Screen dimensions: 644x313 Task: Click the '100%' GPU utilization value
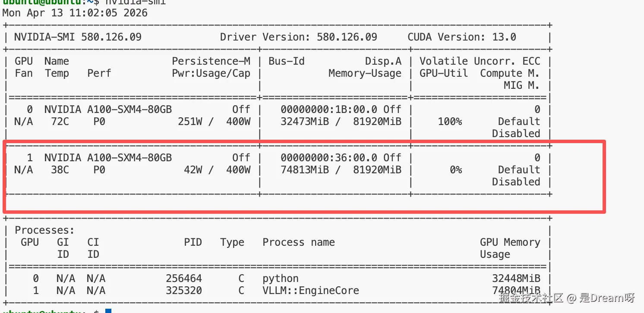(450, 122)
